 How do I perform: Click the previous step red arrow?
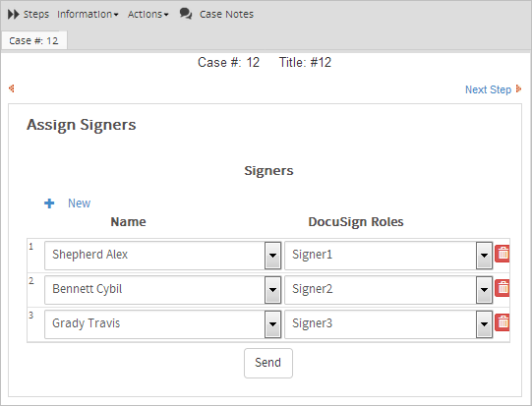(x=12, y=88)
